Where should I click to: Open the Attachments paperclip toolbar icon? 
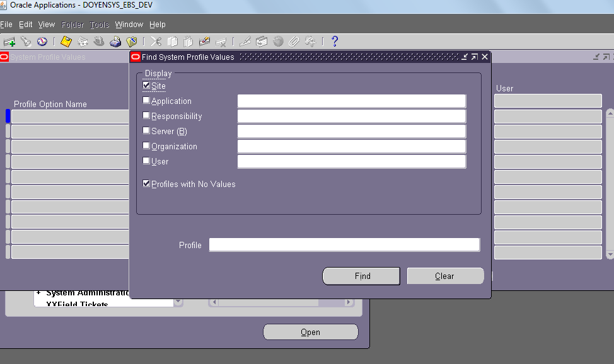(294, 41)
